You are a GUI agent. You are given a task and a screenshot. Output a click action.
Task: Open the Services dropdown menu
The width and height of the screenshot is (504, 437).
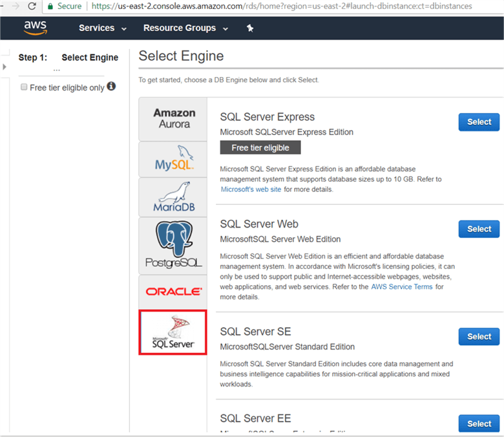pos(103,28)
